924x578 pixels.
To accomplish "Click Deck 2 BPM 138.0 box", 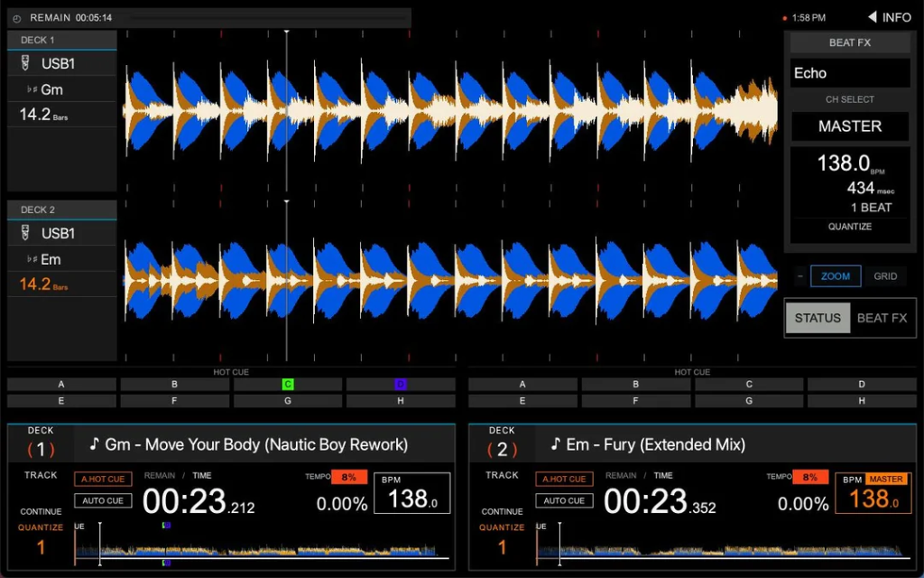I will coord(873,493).
